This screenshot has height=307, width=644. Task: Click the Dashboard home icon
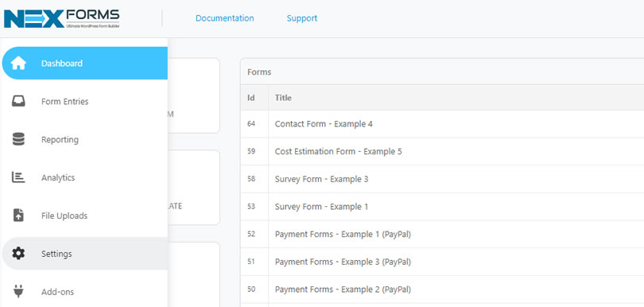pyautogui.click(x=18, y=64)
